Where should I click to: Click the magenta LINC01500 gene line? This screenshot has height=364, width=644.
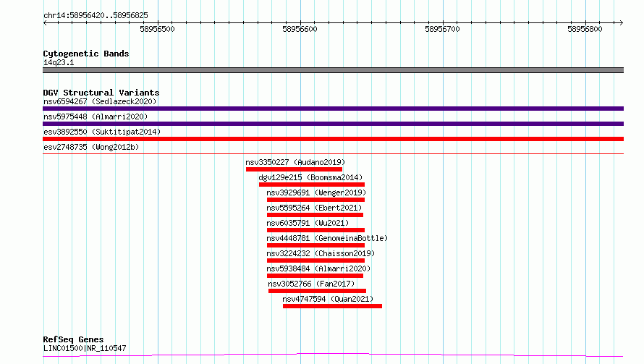click(333, 355)
